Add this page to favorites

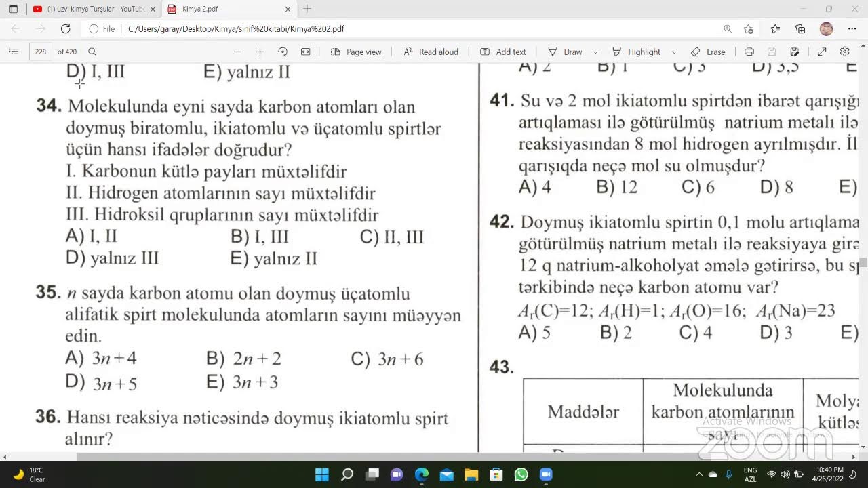(749, 28)
